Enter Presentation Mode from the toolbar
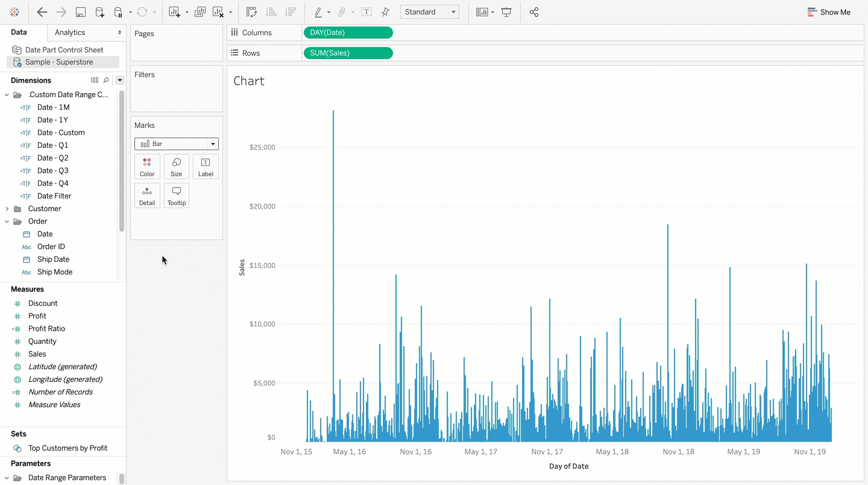This screenshot has height=485, width=868. (507, 11)
